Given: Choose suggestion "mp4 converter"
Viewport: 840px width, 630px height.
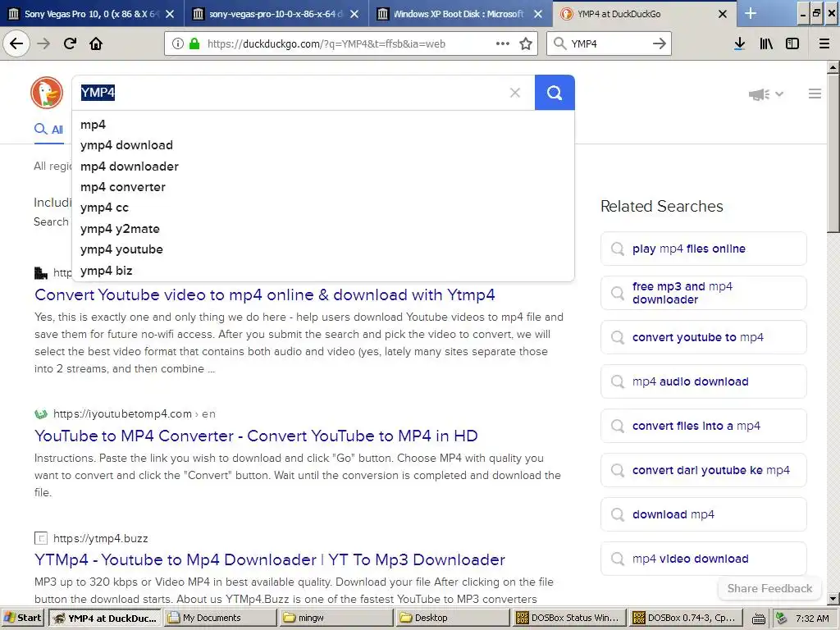Looking at the screenshot, I should coord(323,187).
